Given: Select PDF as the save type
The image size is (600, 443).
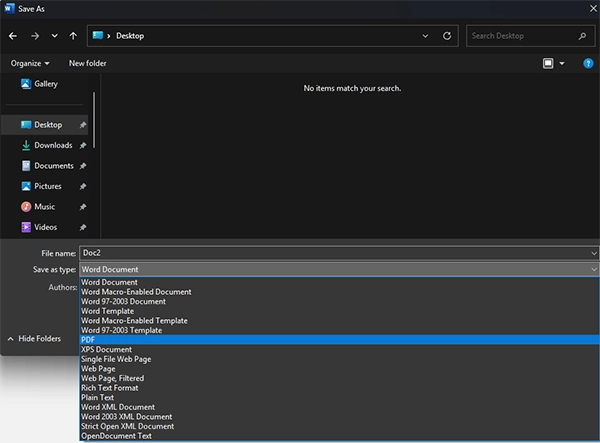Looking at the screenshot, I should [339, 340].
